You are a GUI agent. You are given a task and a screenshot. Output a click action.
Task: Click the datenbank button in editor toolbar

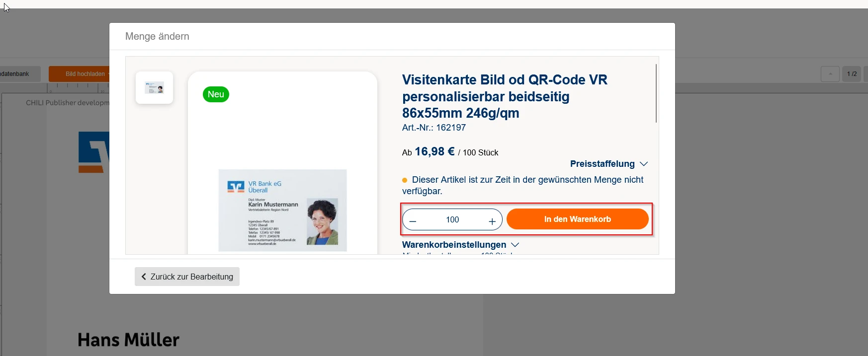[x=15, y=74]
